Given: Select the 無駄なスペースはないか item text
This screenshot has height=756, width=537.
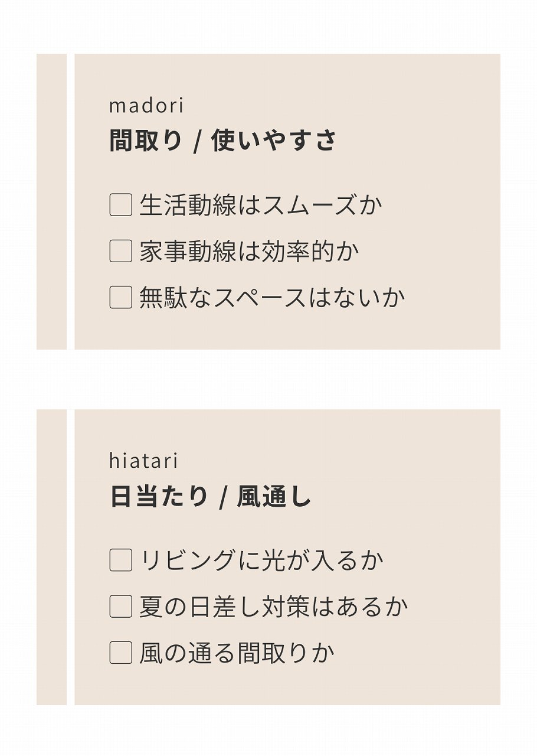Looking at the screenshot, I should (x=272, y=298).
